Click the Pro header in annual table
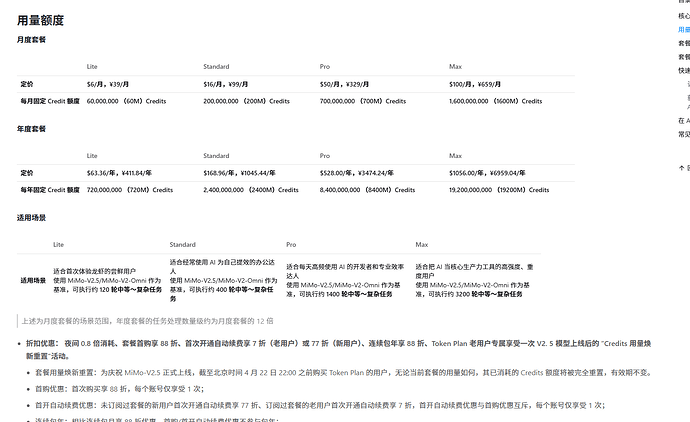Screen dimensions: 690x422 click(325, 156)
